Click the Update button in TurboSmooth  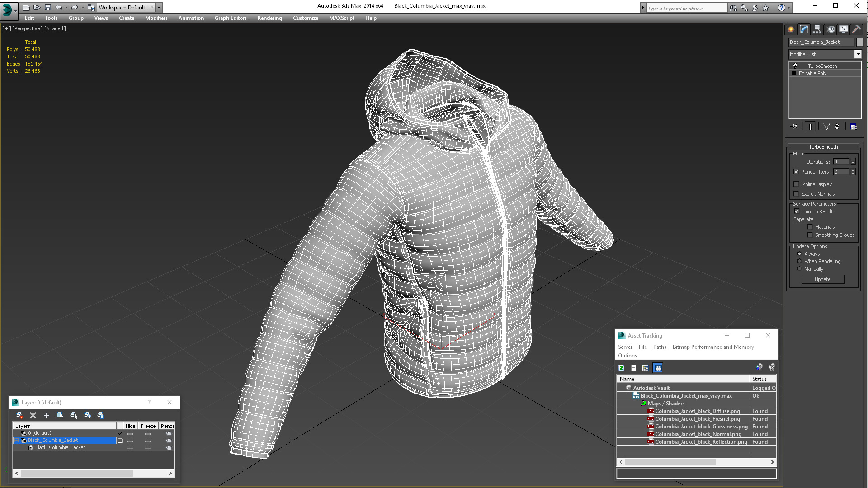click(x=822, y=279)
